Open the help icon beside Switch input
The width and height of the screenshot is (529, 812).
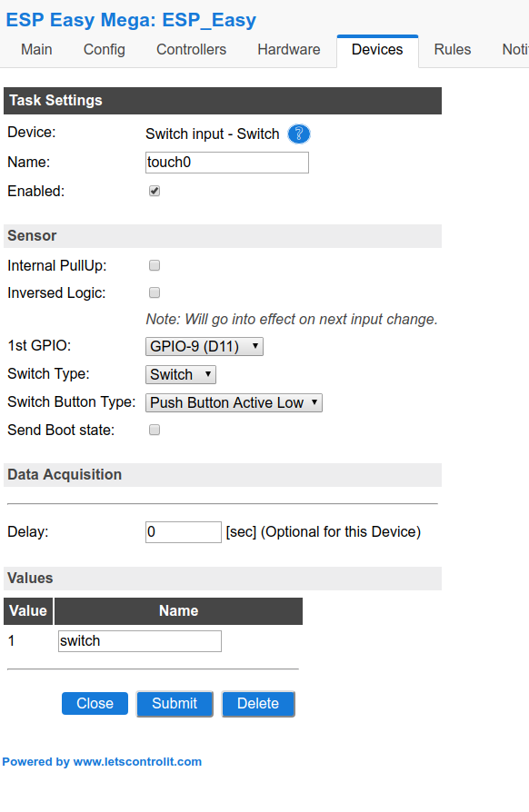299,134
